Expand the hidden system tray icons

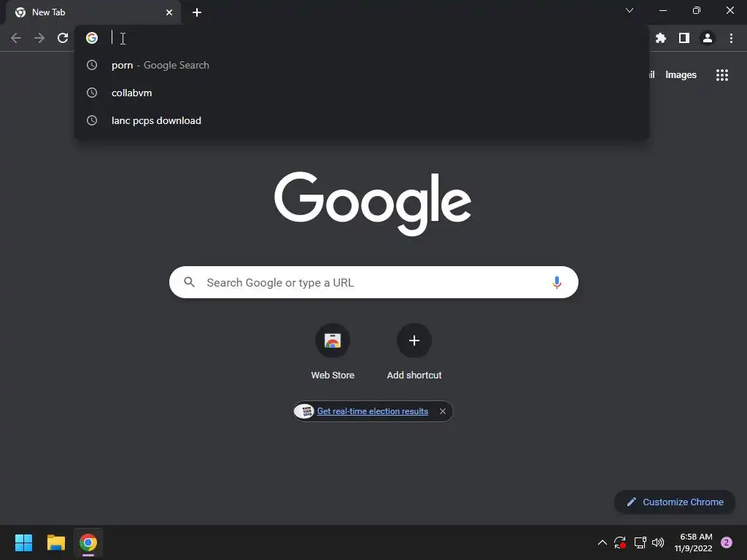[602, 542]
